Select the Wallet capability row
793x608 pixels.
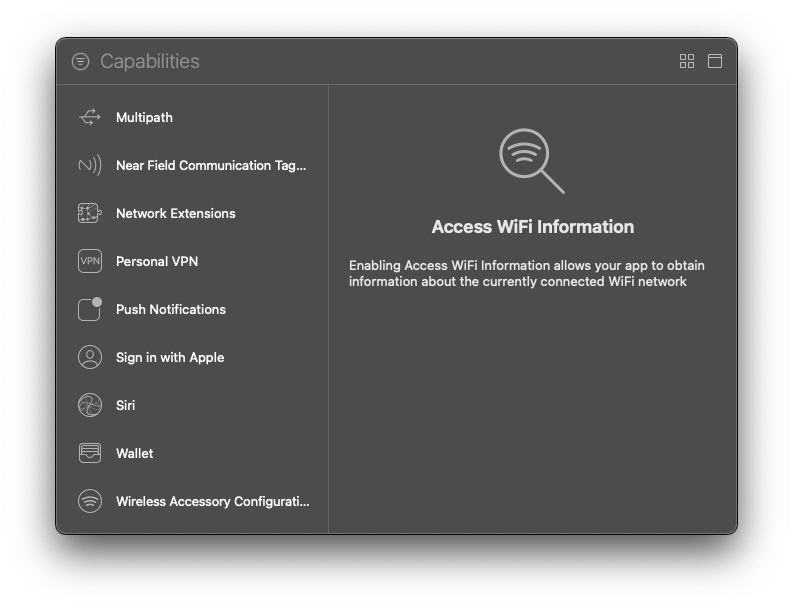pos(192,453)
